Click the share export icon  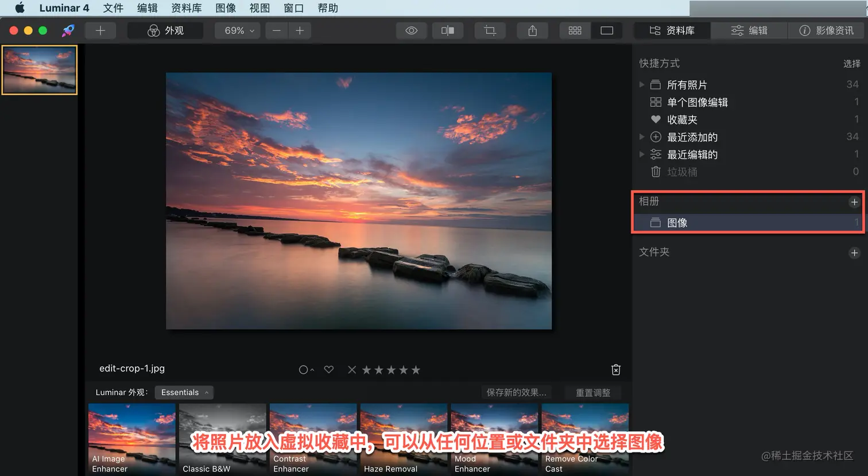coord(533,30)
